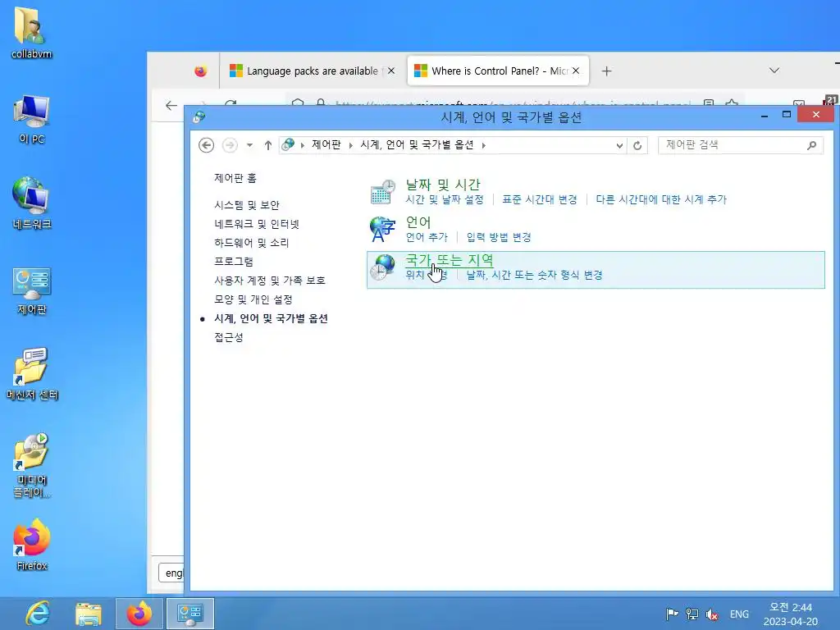Expand the address bar history dropdown
The width and height of the screenshot is (840, 630).
click(619, 145)
